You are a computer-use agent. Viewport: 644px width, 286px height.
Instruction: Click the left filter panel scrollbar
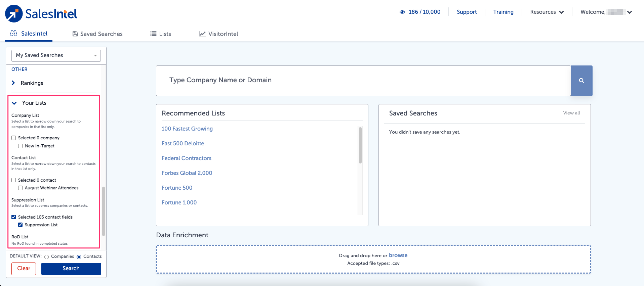coord(104,211)
